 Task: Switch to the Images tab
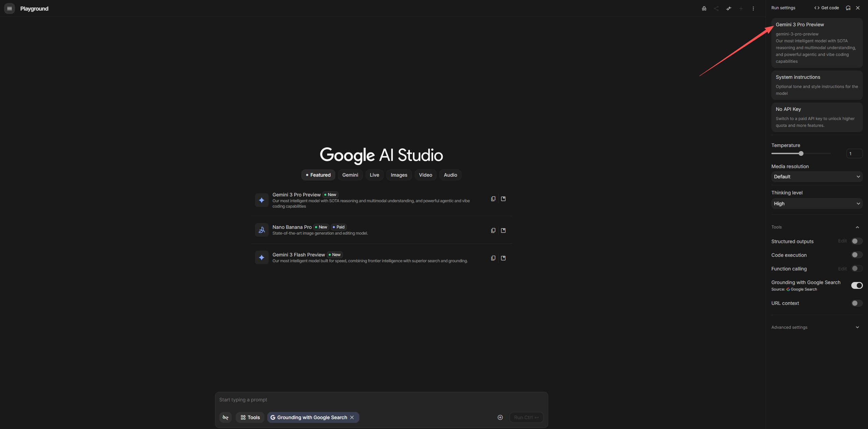point(399,175)
